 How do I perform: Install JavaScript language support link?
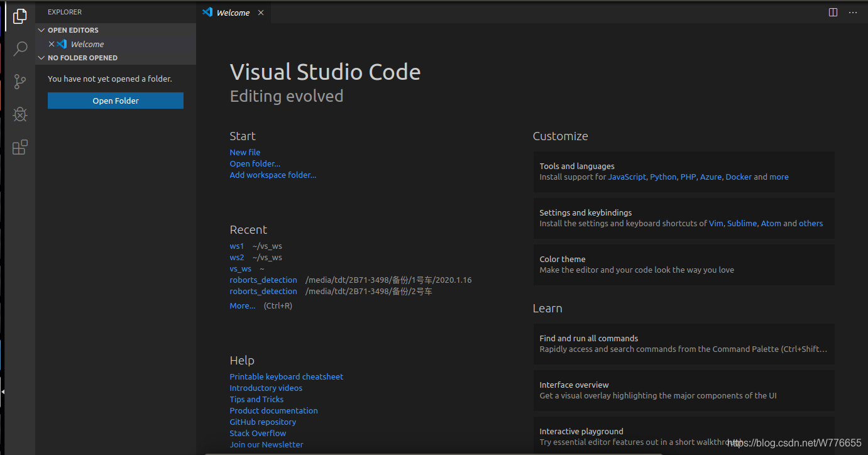pyautogui.click(x=627, y=177)
